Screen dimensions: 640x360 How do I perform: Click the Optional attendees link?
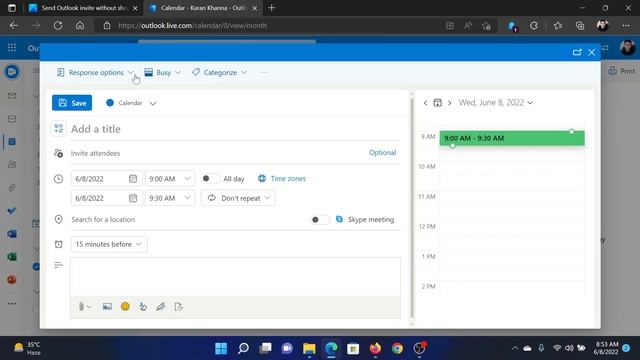pos(382,153)
